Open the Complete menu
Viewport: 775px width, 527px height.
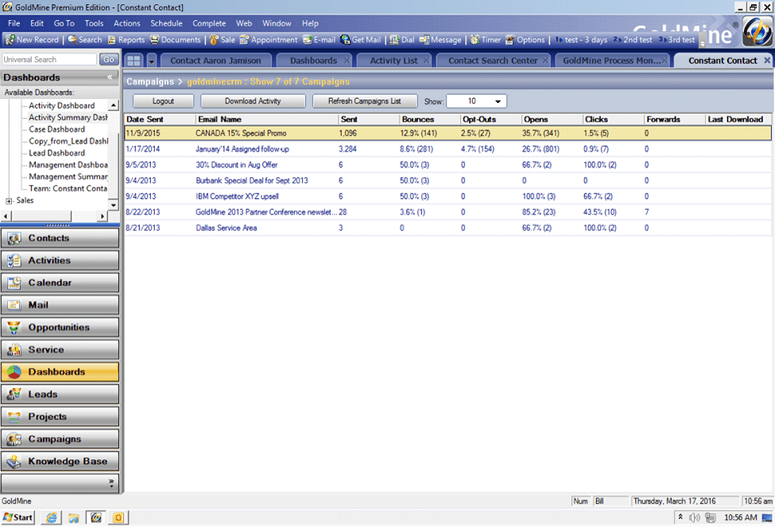[x=209, y=23]
